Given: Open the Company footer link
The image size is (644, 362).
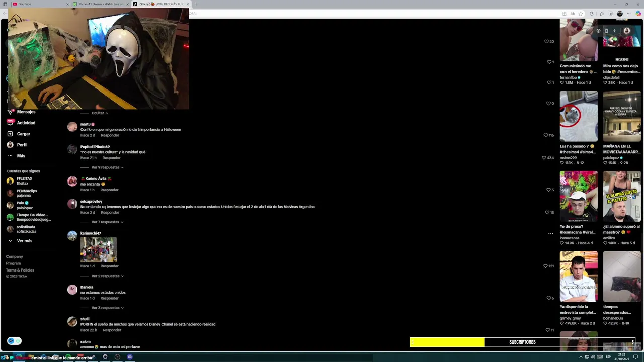Looking at the screenshot, I should [x=15, y=257].
